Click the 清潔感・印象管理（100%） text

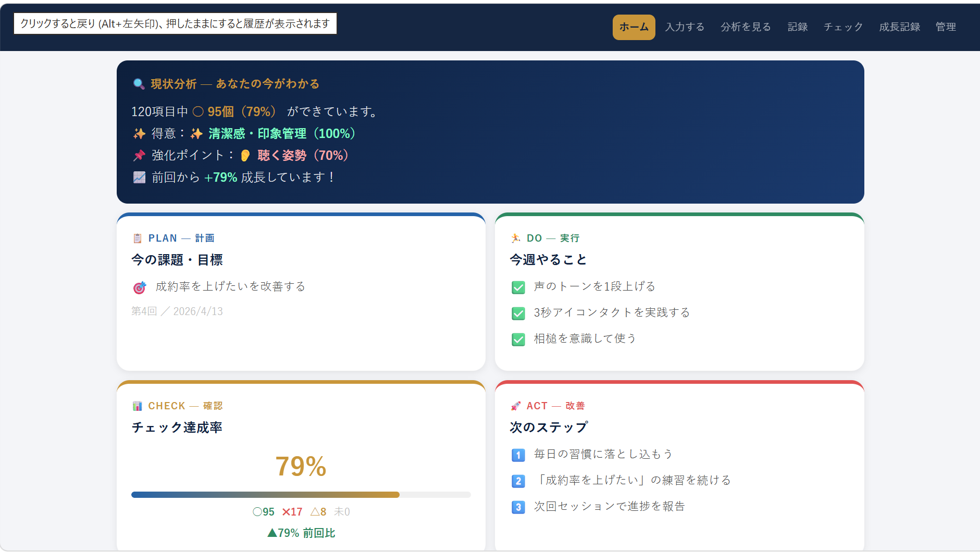282,134
